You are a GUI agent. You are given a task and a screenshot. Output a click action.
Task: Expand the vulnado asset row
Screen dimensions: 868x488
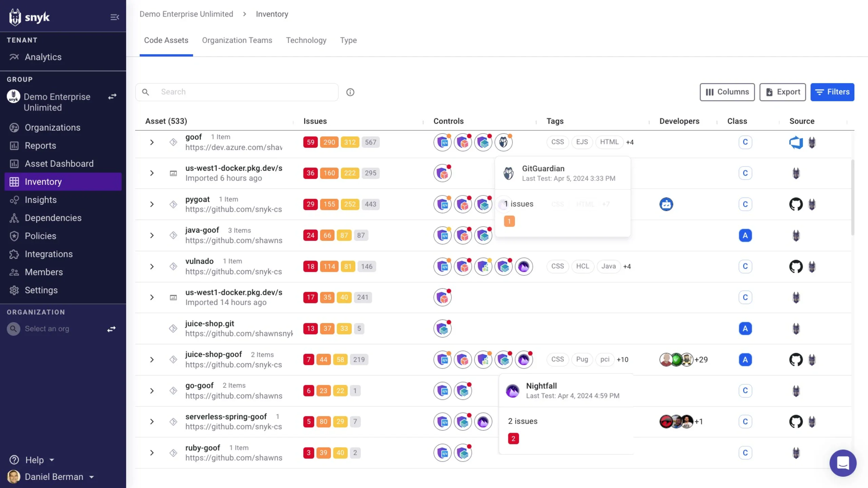tap(152, 267)
